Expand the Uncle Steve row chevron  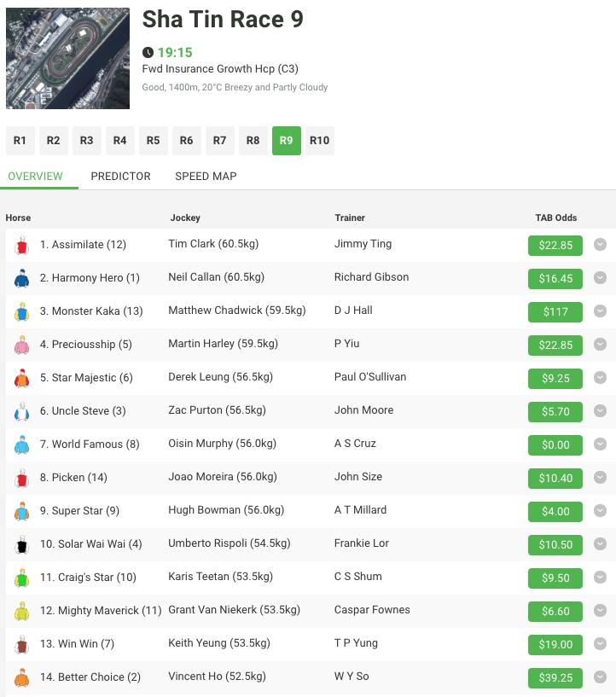[600, 411]
